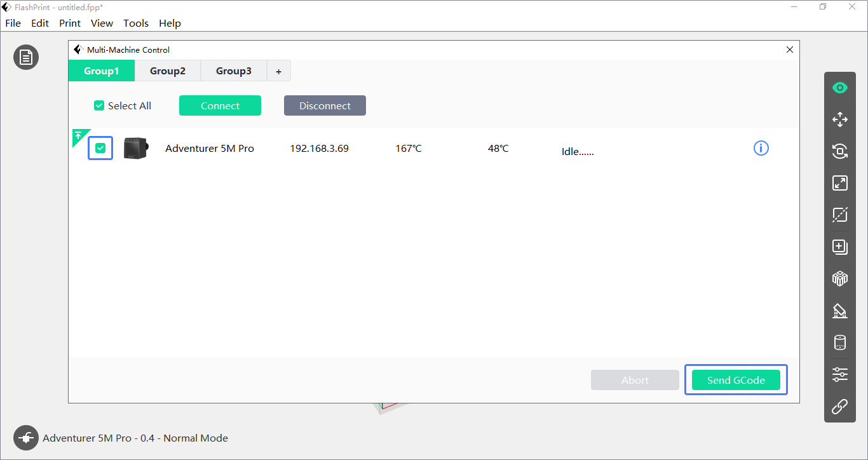868x460 pixels.
Task: Click 'Adventurer 5M Pro - 0.4 - Normal Mode' label
Action: tap(135, 438)
